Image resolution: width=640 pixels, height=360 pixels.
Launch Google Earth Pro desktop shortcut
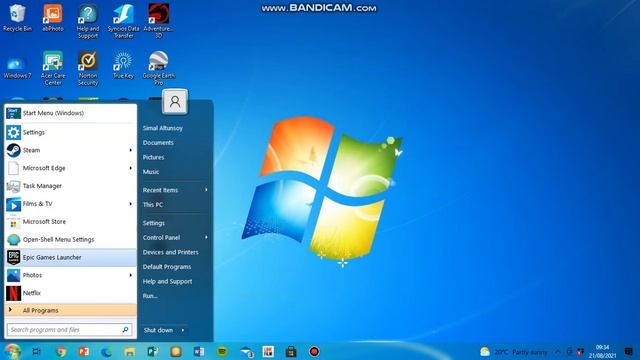[158, 68]
